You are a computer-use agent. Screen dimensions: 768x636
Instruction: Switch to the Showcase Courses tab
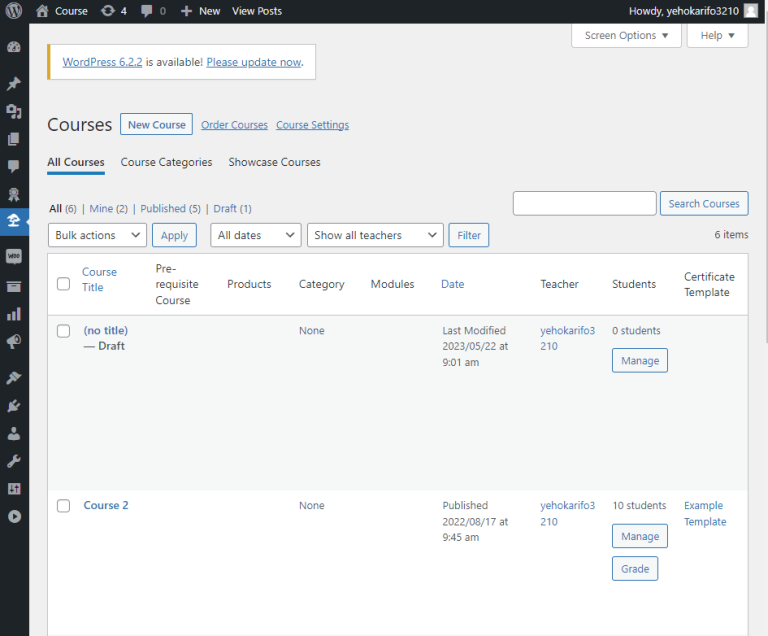(x=274, y=162)
